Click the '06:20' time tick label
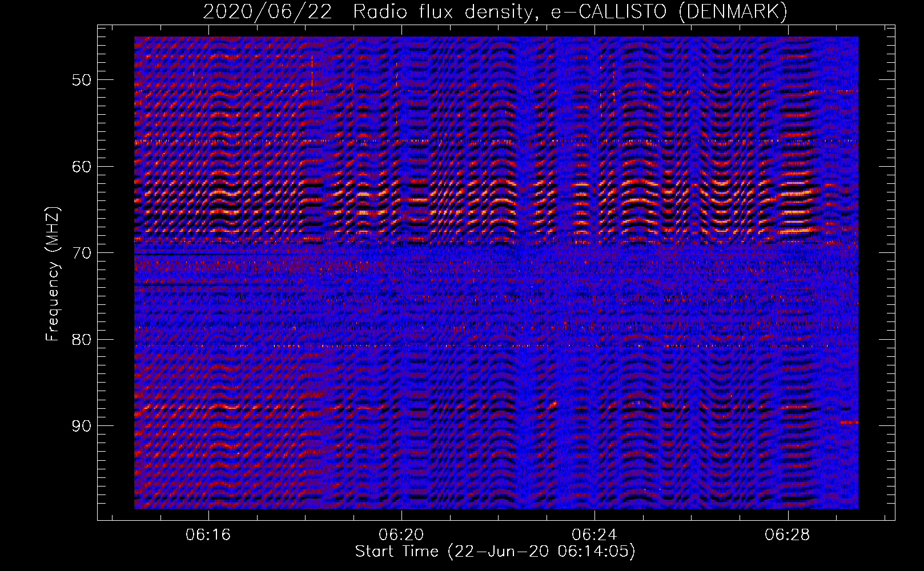Viewport: 924px width, 571px height. (401, 535)
